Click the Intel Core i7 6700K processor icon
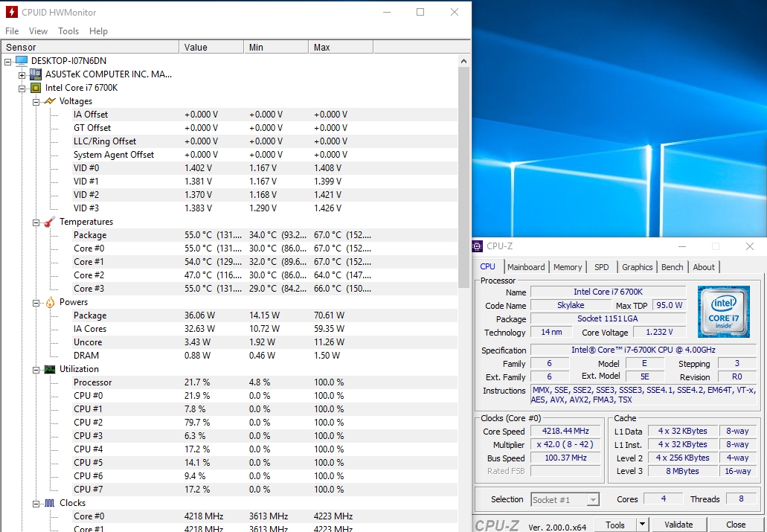The width and height of the screenshot is (767, 532). (x=36, y=88)
